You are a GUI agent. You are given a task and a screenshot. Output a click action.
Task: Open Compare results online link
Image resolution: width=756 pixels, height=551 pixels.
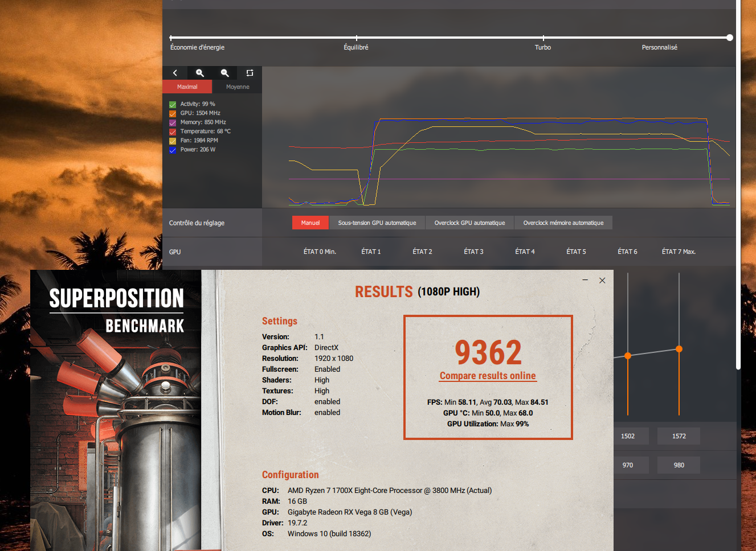click(488, 376)
